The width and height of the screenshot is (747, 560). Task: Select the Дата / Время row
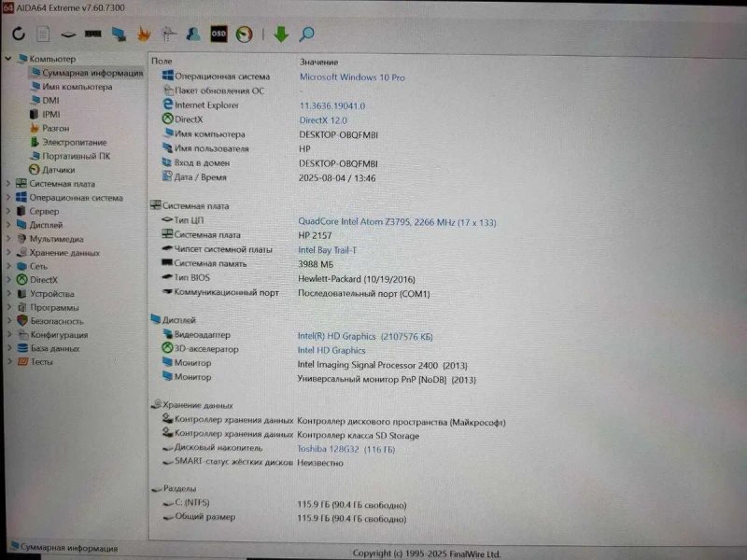coord(269,177)
